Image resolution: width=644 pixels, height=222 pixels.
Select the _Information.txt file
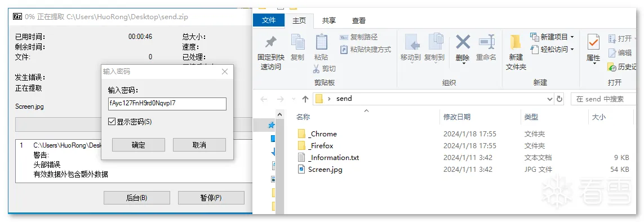point(334,158)
